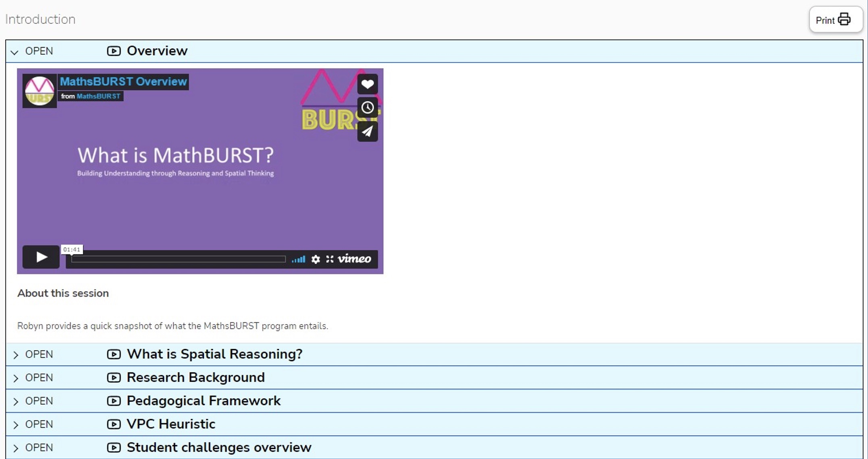Add video to Watch Later with clock icon
Image resolution: width=868 pixels, height=459 pixels.
pyautogui.click(x=367, y=108)
